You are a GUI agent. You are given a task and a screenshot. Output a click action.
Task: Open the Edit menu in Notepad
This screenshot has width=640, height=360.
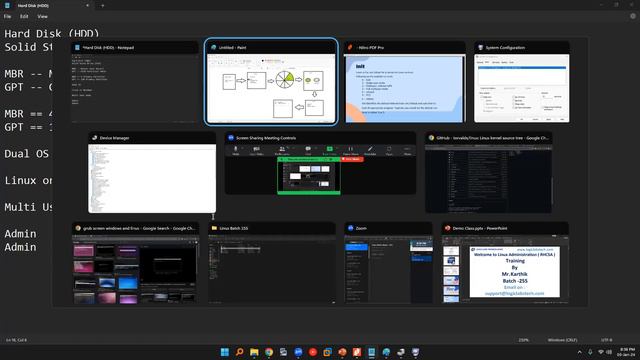(24, 16)
